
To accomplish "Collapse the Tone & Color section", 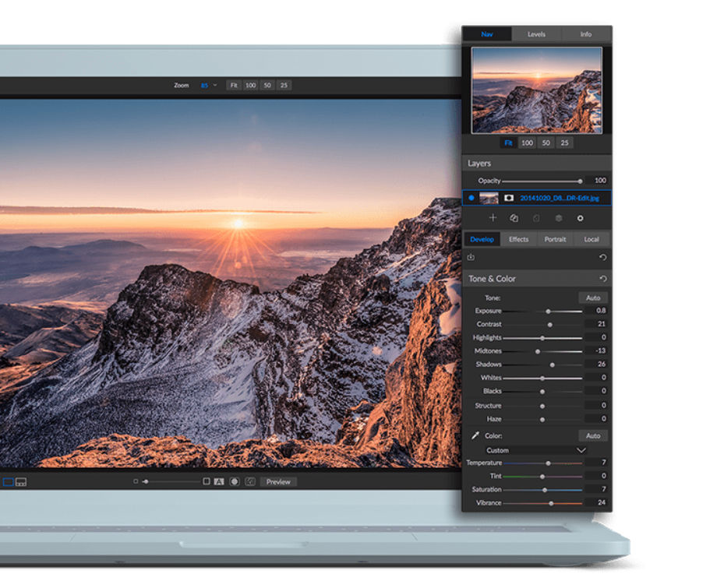I will tap(493, 278).
